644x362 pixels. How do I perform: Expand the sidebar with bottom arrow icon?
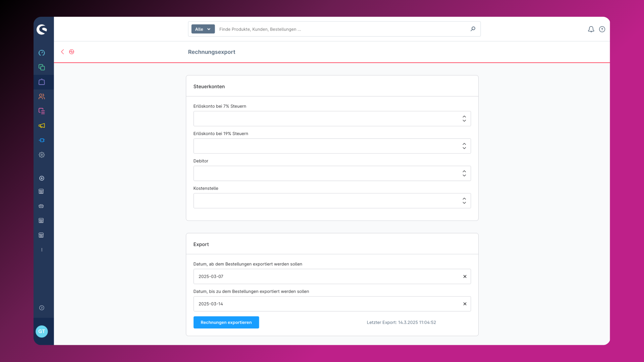pyautogui.click(x=42, y=308)
